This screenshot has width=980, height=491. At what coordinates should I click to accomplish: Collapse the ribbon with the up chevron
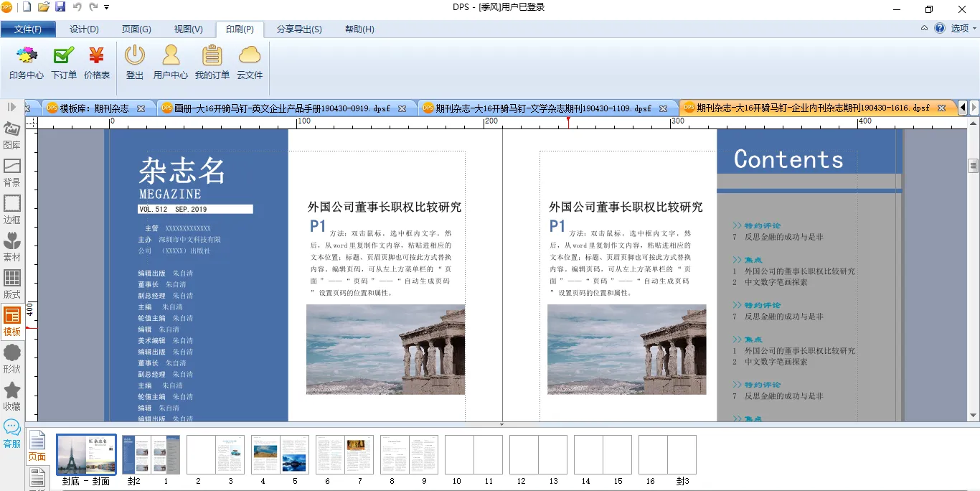coord(924,29)
